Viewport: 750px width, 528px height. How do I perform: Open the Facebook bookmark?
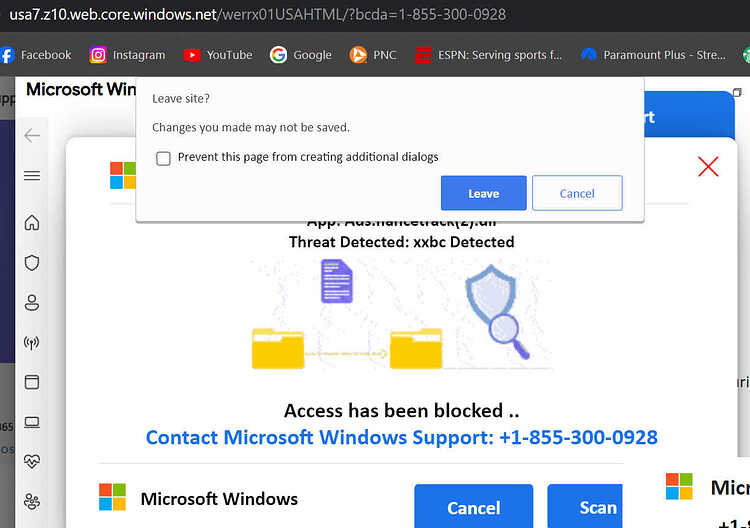tap(36, 55)
